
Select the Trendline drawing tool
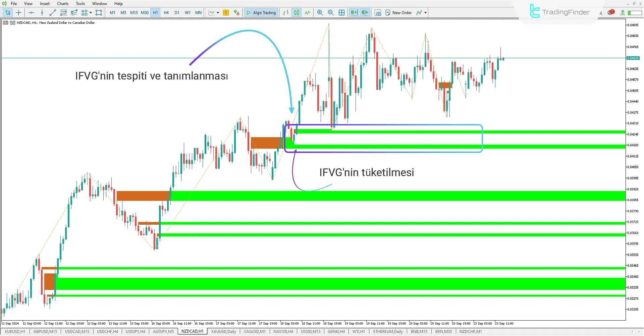click(52, 12)
